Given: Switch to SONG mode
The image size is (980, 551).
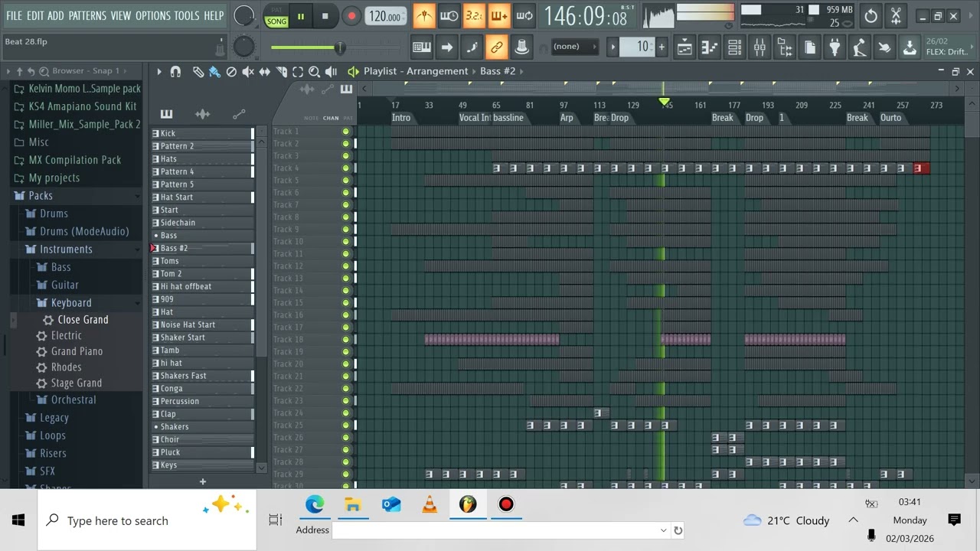Looking at the screenshot, I should point(276,21).
